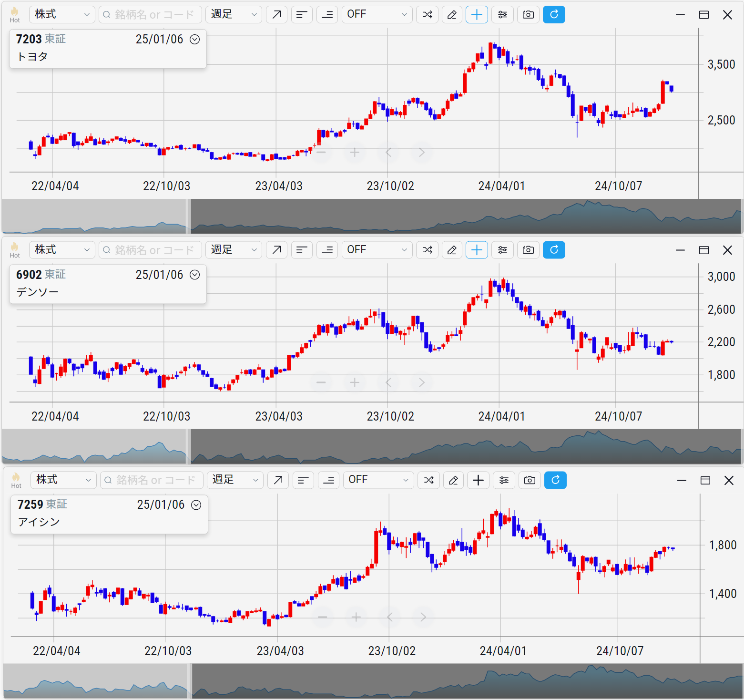Pan Toyota chart right with forward arrow overlay
744x700 pixels.
422,152
